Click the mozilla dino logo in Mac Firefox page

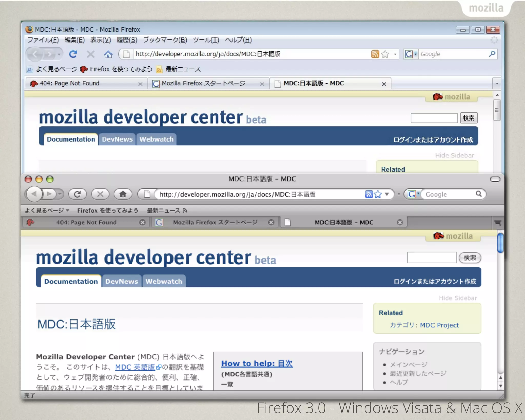tap(453, 236)
